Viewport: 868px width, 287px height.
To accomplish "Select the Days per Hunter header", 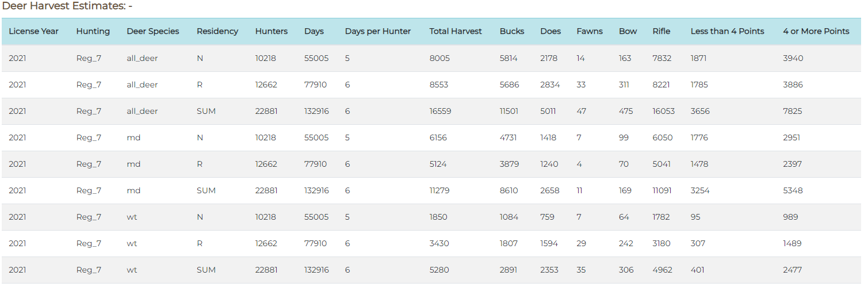I will tap(378, 32).
